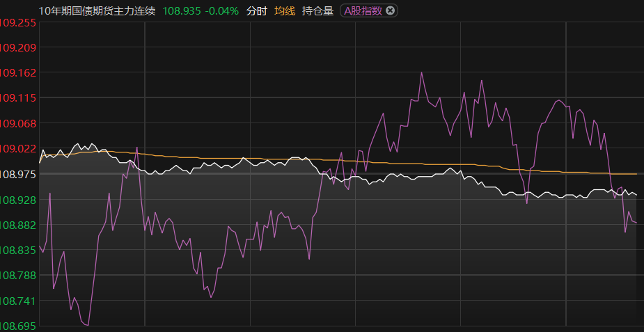The height and width of the screenshot is (332, 644).
Task: Switch to the 分时 intraday tab
Action: point(256,10)
